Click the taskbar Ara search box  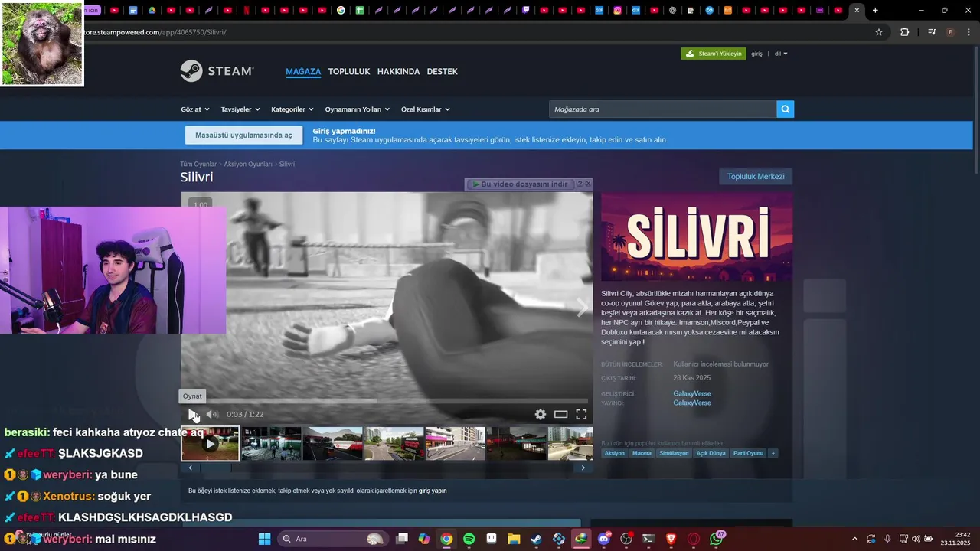(x=332, y=539)
